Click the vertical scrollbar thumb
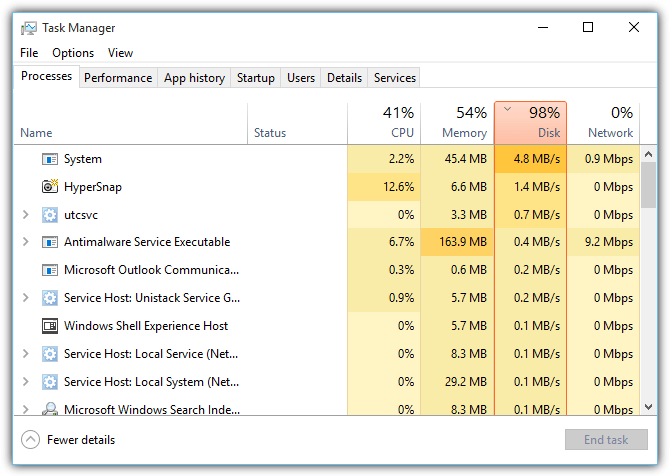Image resolution: width=670 pixels, height=476 pixels. [648, 185]
